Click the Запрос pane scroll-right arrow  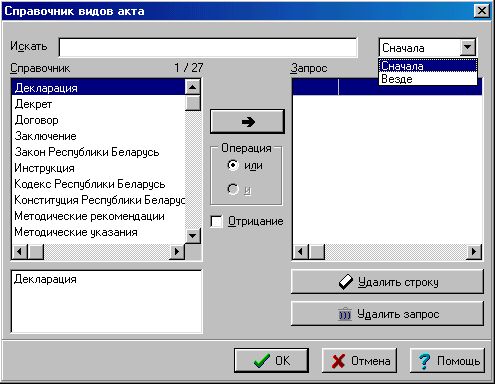pyautogui.click(x=474, y=252)
